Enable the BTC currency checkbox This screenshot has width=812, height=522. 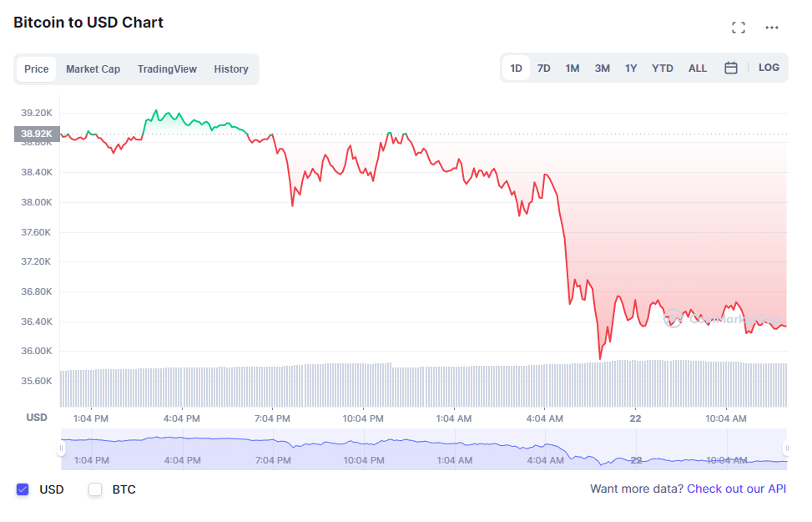[95, 489]
